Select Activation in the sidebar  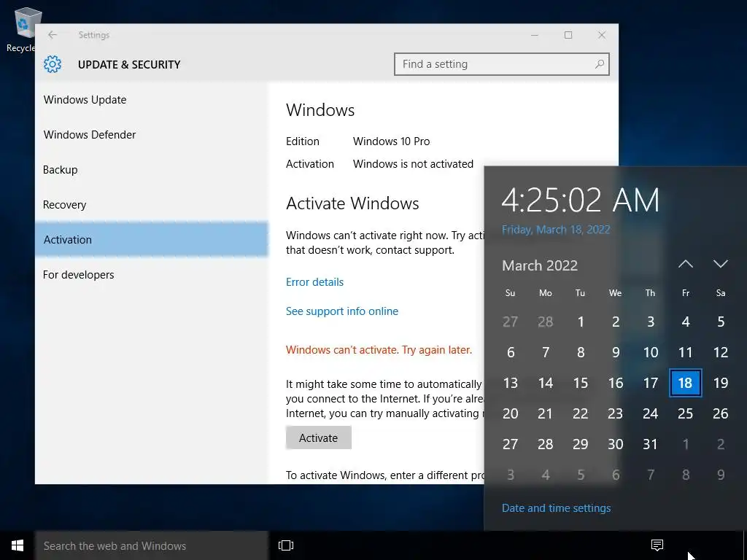[x=152, y=239]
